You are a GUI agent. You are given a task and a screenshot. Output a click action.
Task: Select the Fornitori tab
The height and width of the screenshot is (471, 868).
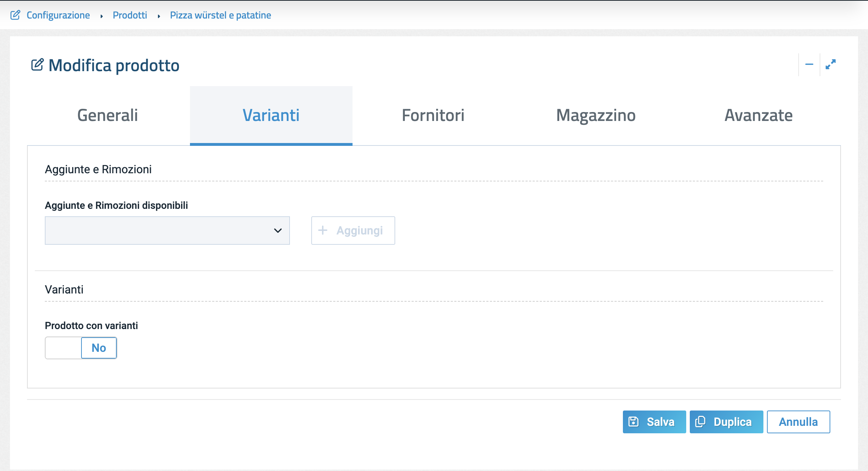(433, 115)
